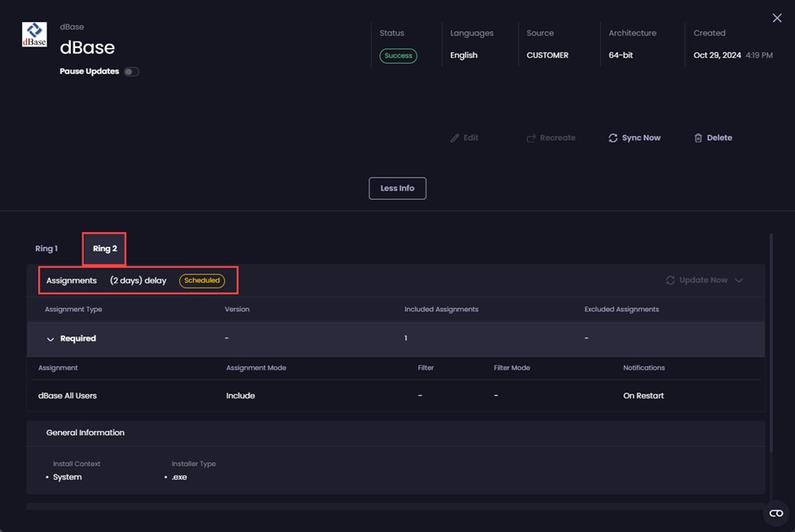Switch to the Ring 1 tab

[x=46, y=248]
